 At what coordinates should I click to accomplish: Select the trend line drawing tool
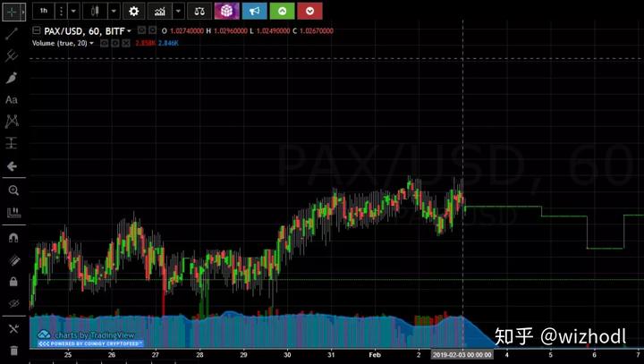coord(12,34)
